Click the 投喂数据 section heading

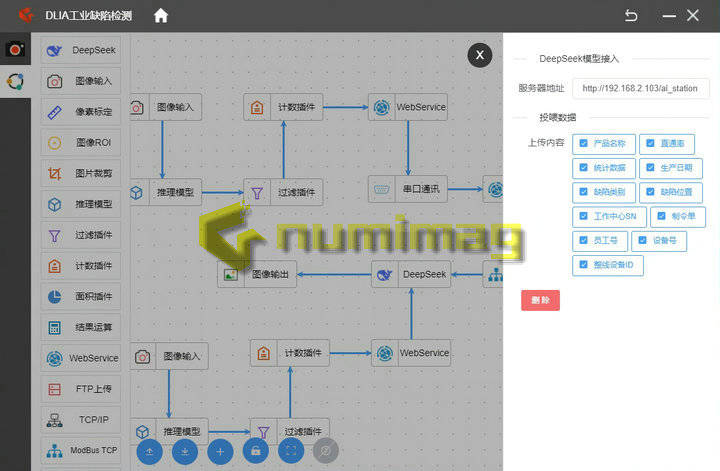(x=557, y=118)
